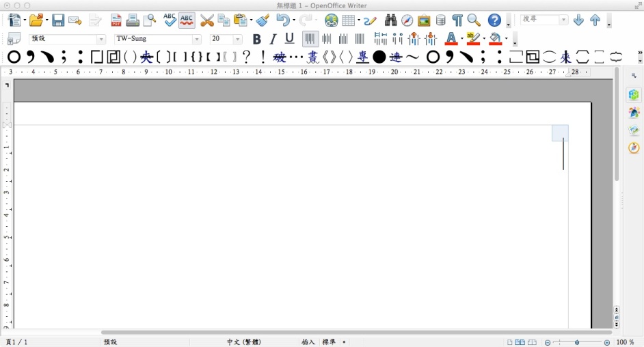Toggle bold formatting

point(257,39)
